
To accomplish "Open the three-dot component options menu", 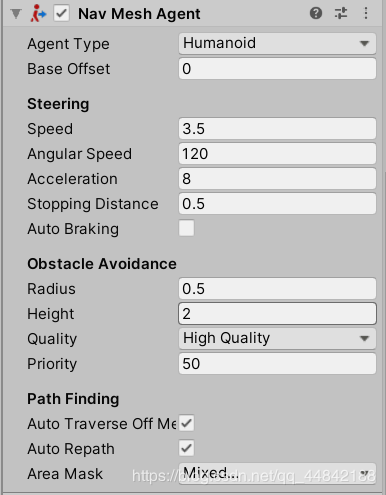I will pyautogui.click(x=366, y=13).
